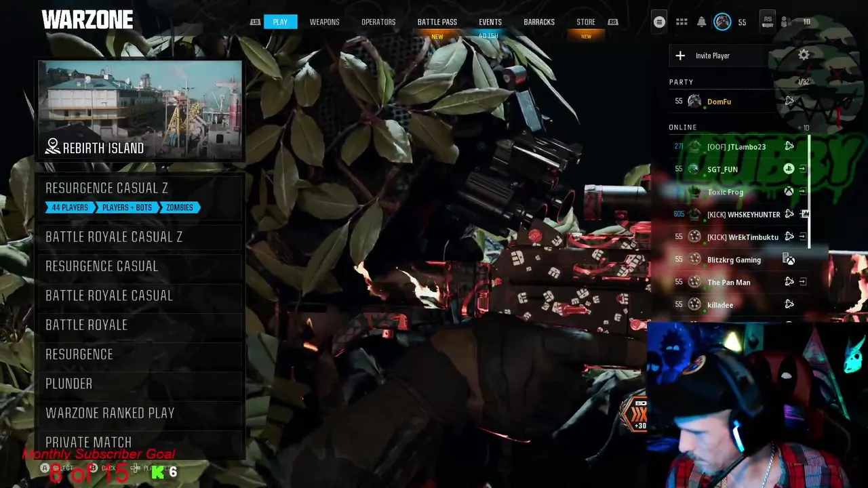868x488 pixels.
Task: Open the Battle Pass tab
Action: tap(437, 22)
